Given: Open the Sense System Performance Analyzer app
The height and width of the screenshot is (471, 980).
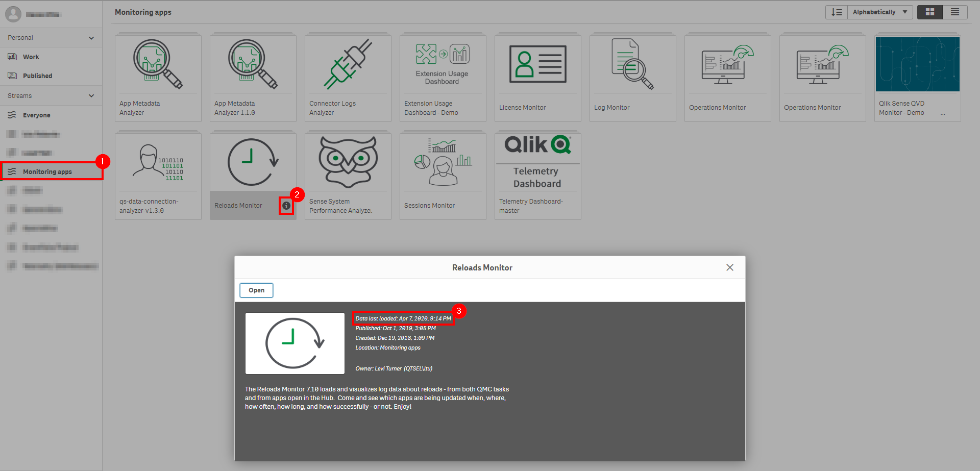Looking at the screenshot, I should 348,168.
